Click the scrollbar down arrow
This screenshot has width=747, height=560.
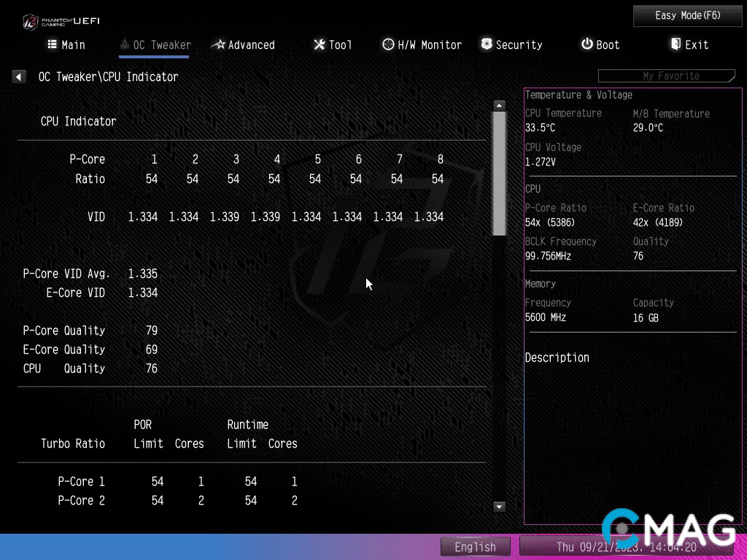coord(500,506)
